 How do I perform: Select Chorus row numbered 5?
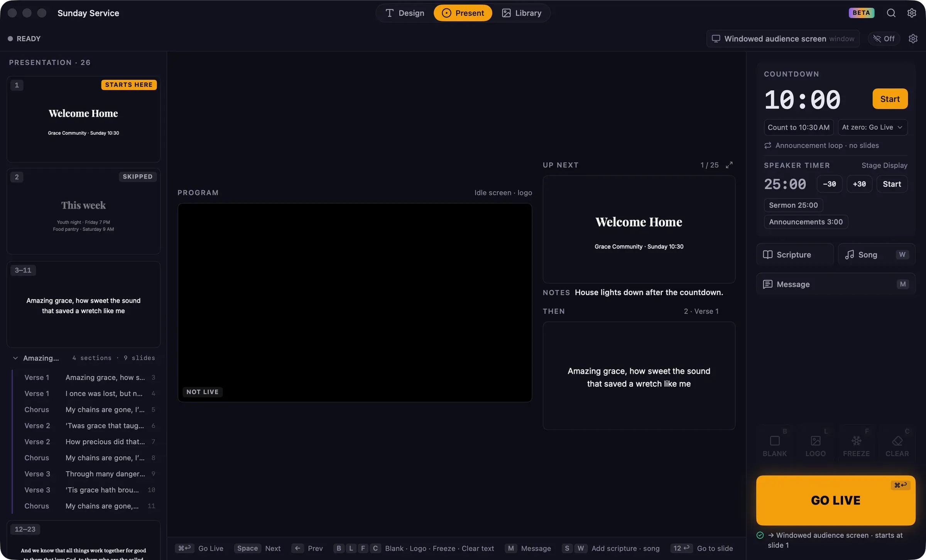tap(87, 410)
